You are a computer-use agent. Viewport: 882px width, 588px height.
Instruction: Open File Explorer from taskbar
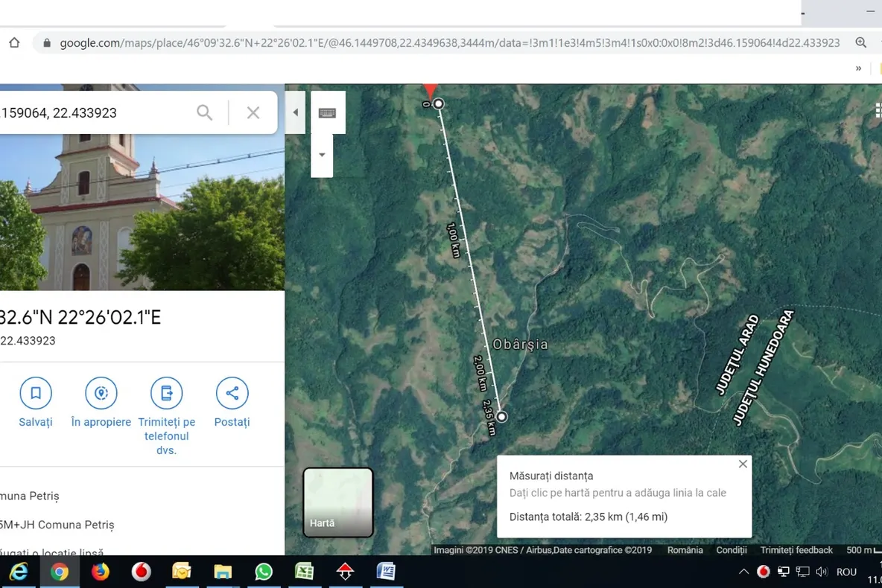(223, 572)
